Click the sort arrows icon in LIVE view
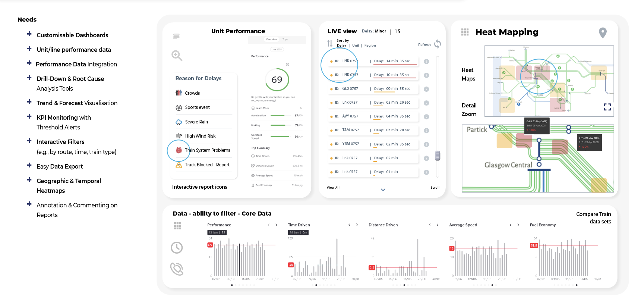The height and width of the screenshot is (298, 644). click(329, 43)
